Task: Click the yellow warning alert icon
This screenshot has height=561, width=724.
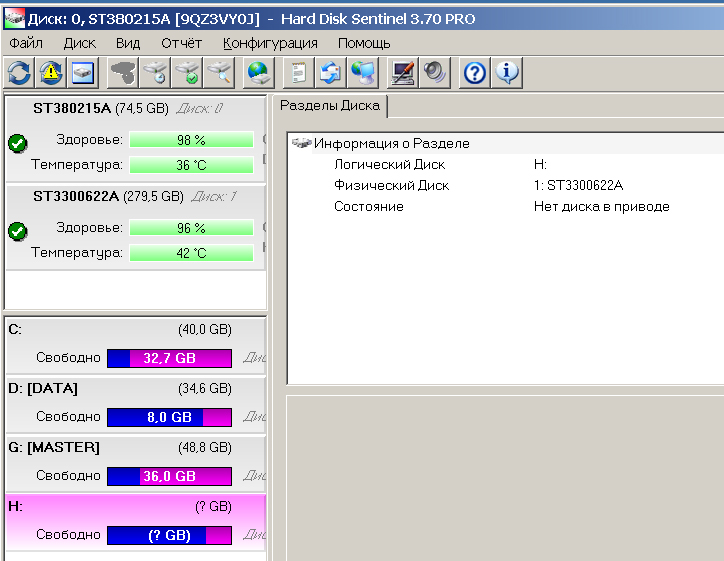Action: tap(50, 72)
